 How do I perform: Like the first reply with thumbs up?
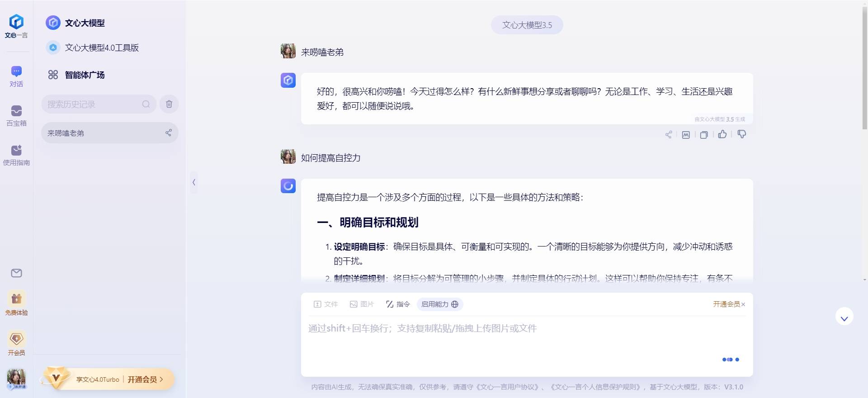point(722,134)
